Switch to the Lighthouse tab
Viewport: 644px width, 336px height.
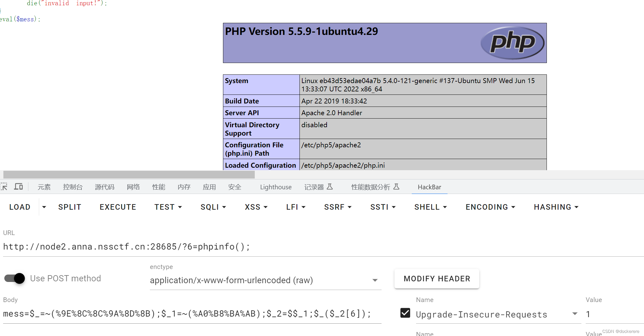(276, 187)
